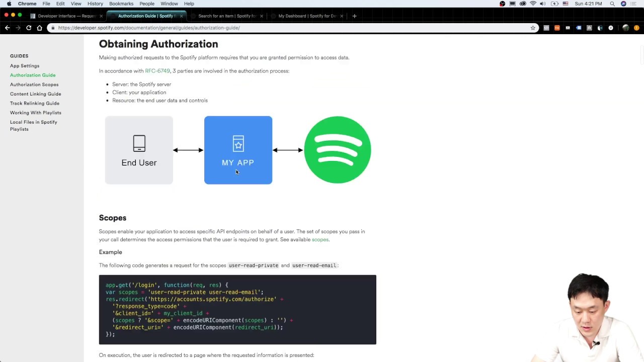This screenshot has height=362, width=644.
Task: Click the menu bar clock Sun 4:21 PM
Action: (x=588, y=4)
